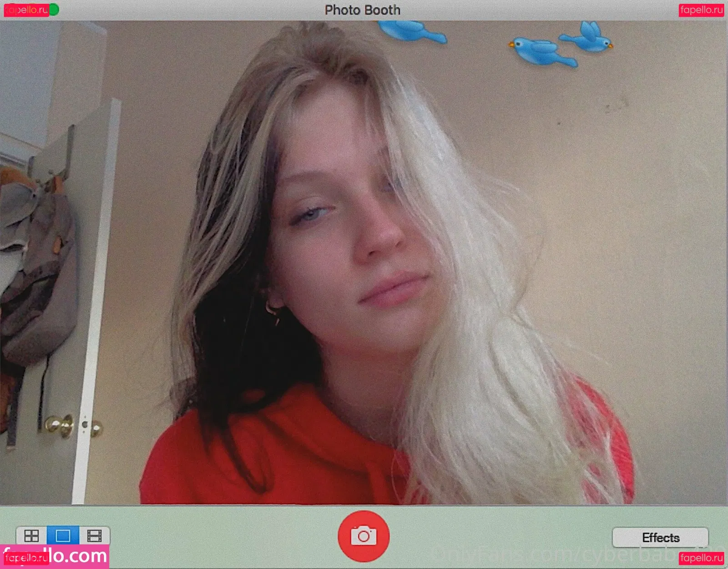Select the four-up photo grid mode
Viewport: 728px width, 569px height.
pos(31,536)
